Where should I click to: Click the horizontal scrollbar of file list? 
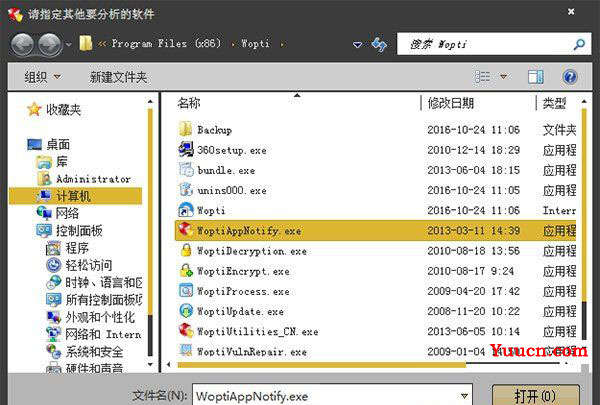tap(321, 365)
